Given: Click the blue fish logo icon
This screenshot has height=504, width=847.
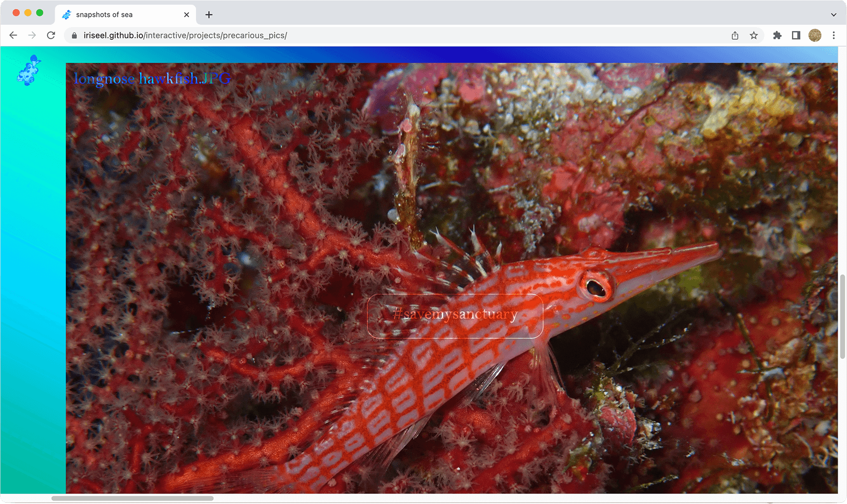Looking at the screenshot, I should coord(29,70).
